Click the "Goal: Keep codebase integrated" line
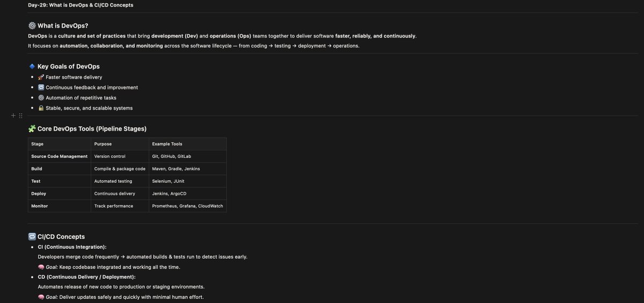Image resolution: width=644 pixels, height=303 pixels. [x=109, y=267]
